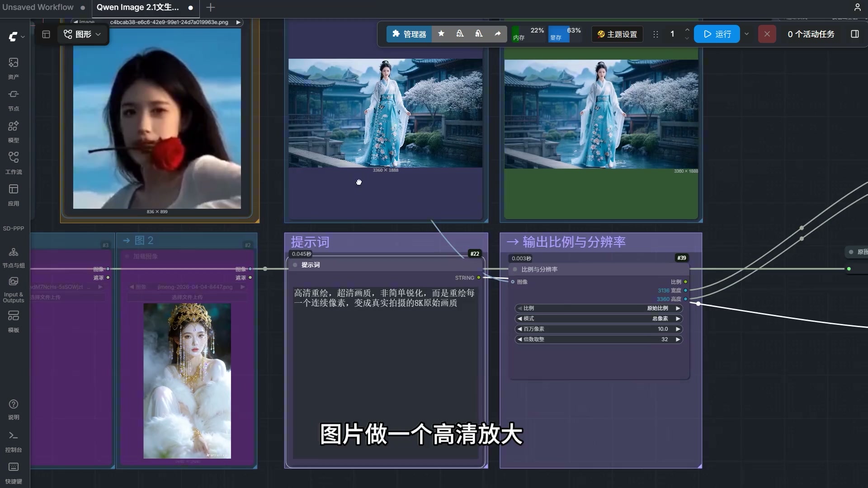This screenshot has height=488, width=868.
Task: Switch to the Unsaved Workflow tab
Action: click(x=38, y=7)
